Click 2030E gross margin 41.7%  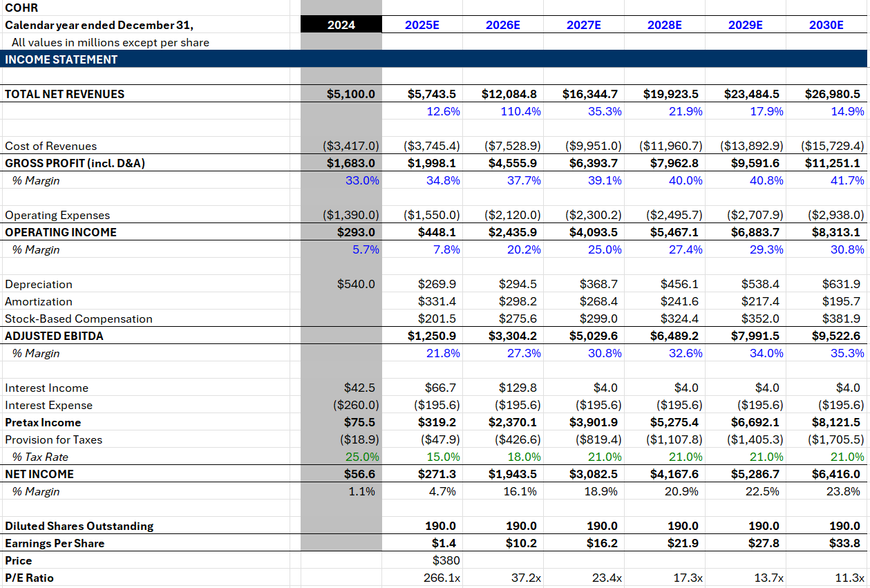pos(847,180)
